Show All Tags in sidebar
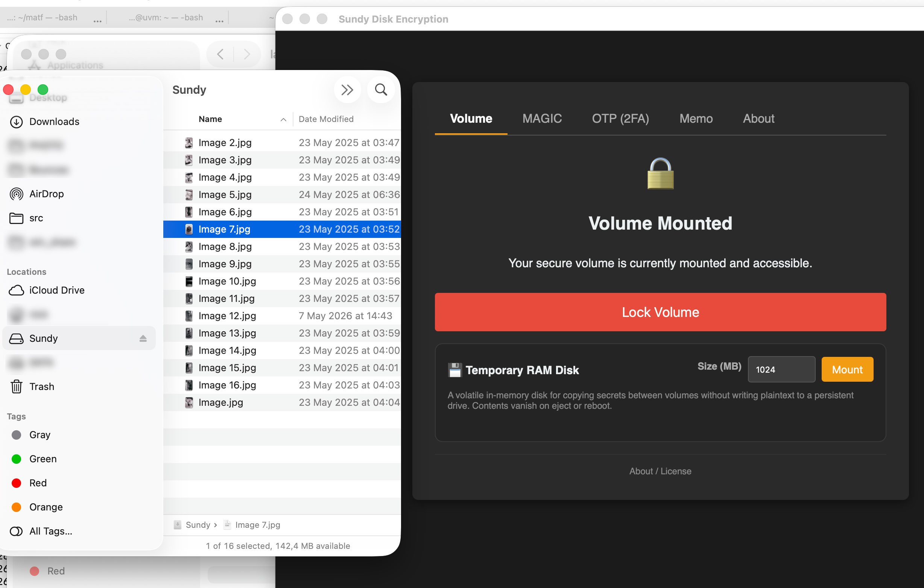Image resolution: width=924 pixels, height=588 pixels. pyautogui.click(x=51, y=531)
